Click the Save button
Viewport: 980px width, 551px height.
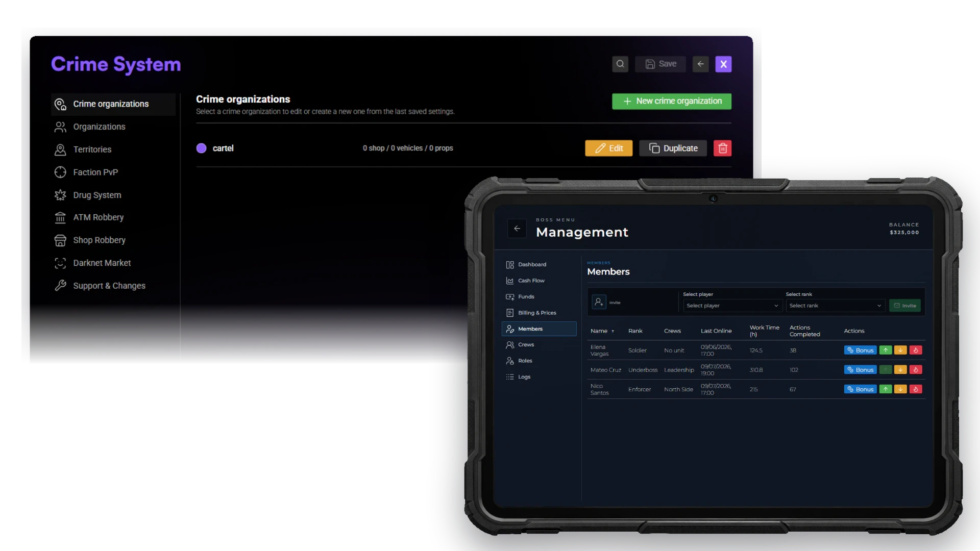[x=660, y=64]
